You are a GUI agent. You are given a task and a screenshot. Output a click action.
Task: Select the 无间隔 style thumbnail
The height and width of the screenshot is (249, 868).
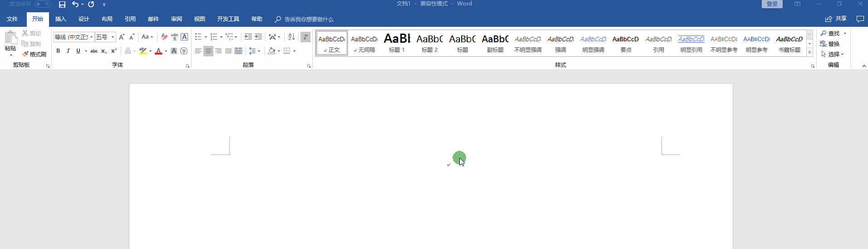[364, 43]
